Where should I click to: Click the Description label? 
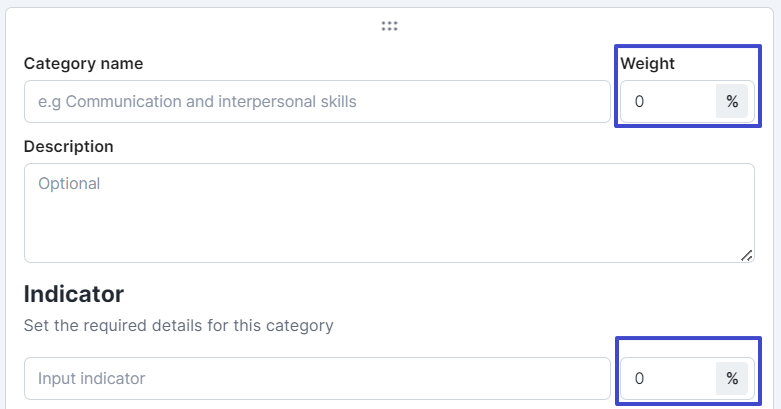click(x=69, y=146)
